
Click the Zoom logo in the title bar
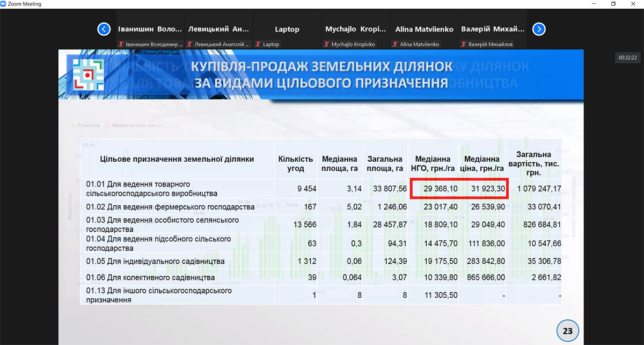click(4, 4)
